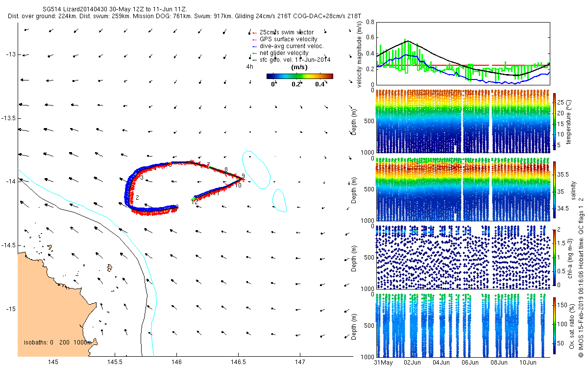Click the map latitude tick '-14'
588x368 pixels.
click(10, 182)
